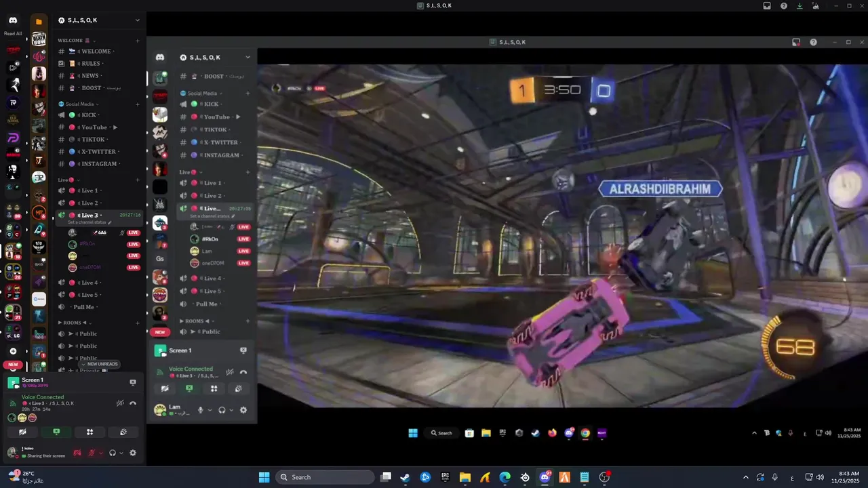Toggle deafen headphones button
Screen dimensions: 868x488
(x=113, y=453)
